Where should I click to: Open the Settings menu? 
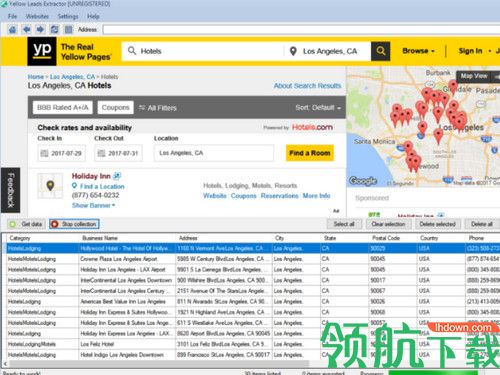pyautogui.click(x=68, y=16)
